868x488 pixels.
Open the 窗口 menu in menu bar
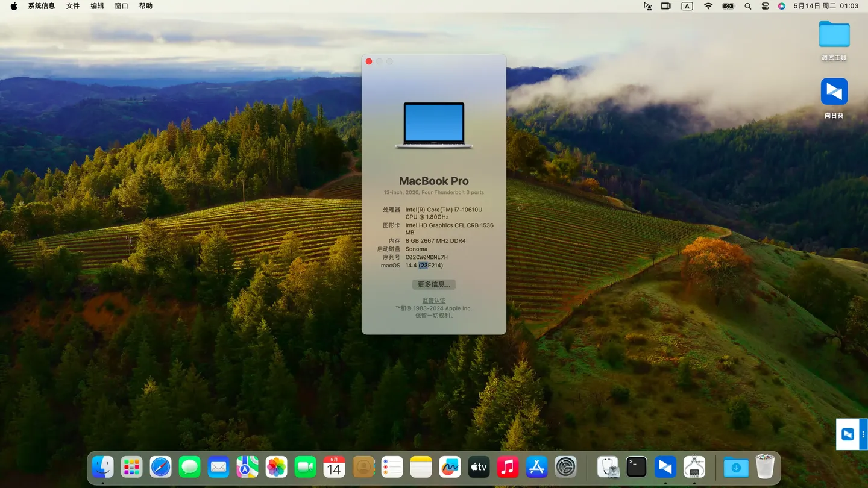point(121,6)
